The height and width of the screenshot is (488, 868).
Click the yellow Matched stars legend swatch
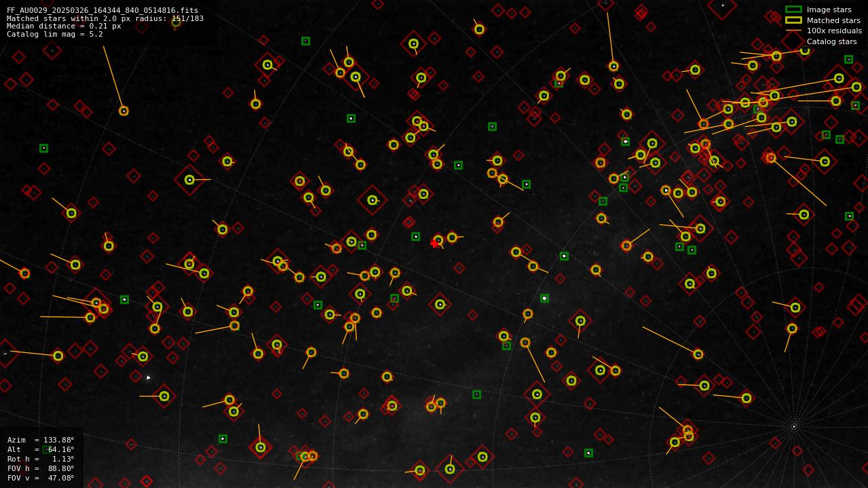pos(793,20)
